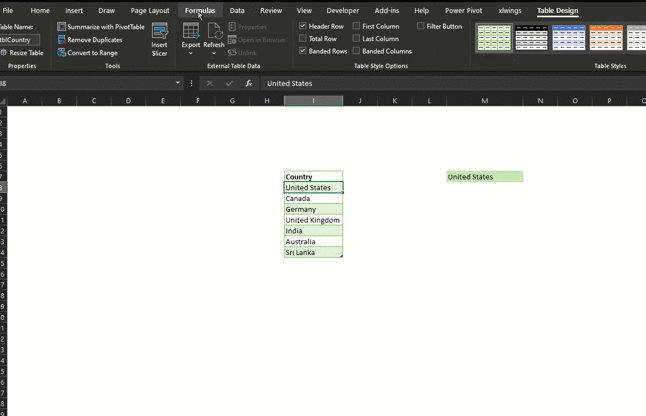Enable the Last Column checkbox
Screen dimensions: 646x416
pos(356,38)
